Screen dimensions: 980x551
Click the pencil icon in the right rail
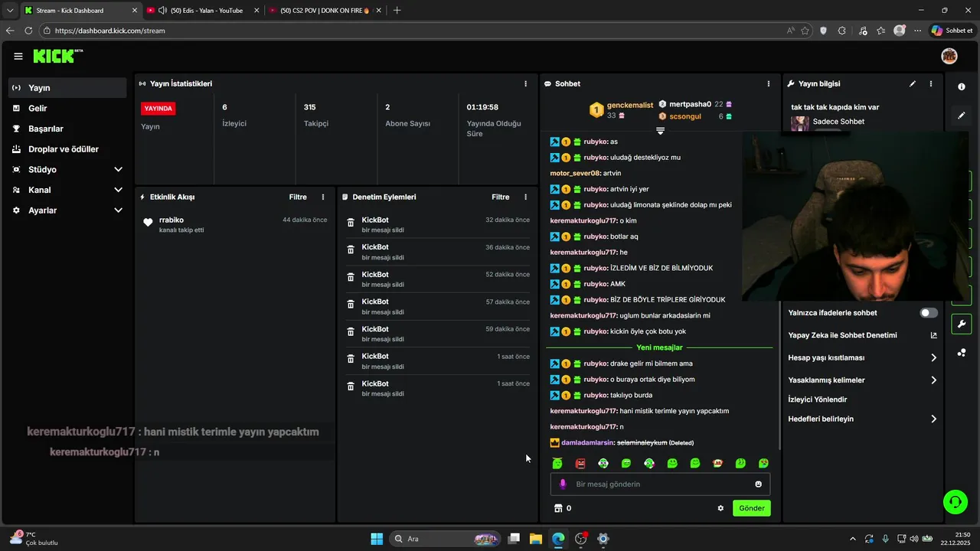coord(962,116)
